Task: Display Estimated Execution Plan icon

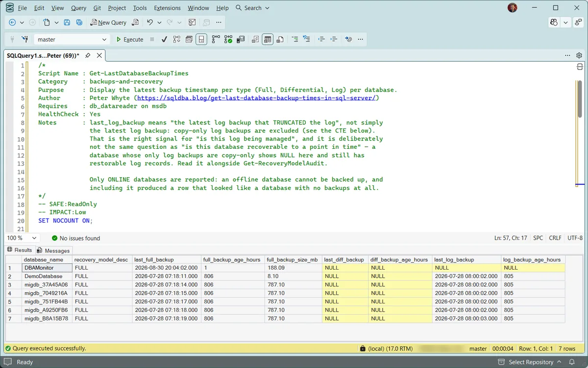Action: (x=176, y=39)
